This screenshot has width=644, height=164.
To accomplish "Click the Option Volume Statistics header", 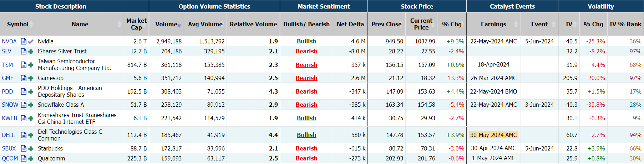I will point(214,6).
